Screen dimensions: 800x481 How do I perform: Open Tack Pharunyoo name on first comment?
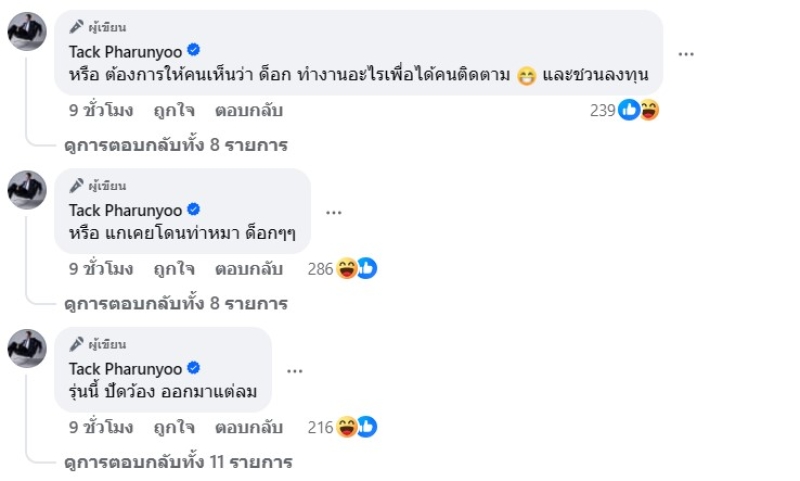pyautogui.click(x=125, y=51)
